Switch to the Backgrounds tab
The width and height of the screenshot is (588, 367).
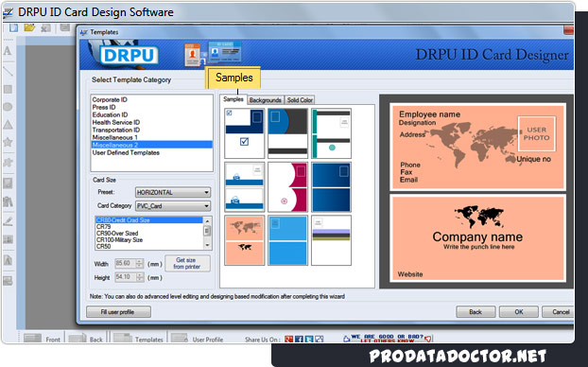point(265,100)
